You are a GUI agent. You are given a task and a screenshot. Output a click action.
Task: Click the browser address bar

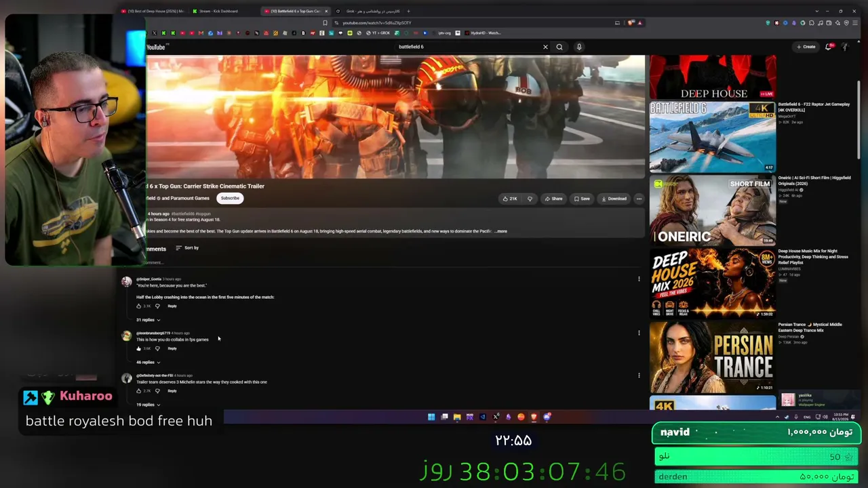(x=475, y=22)
